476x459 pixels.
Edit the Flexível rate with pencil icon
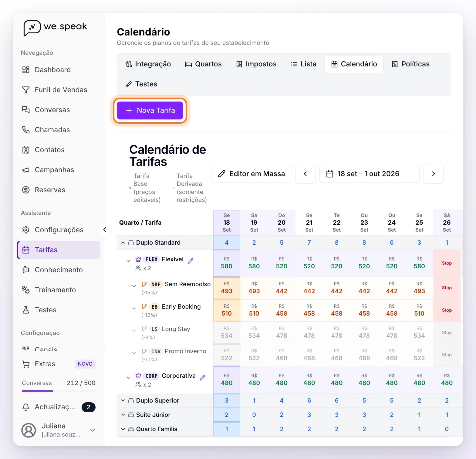pyautogui.click(x=191, y=261)
